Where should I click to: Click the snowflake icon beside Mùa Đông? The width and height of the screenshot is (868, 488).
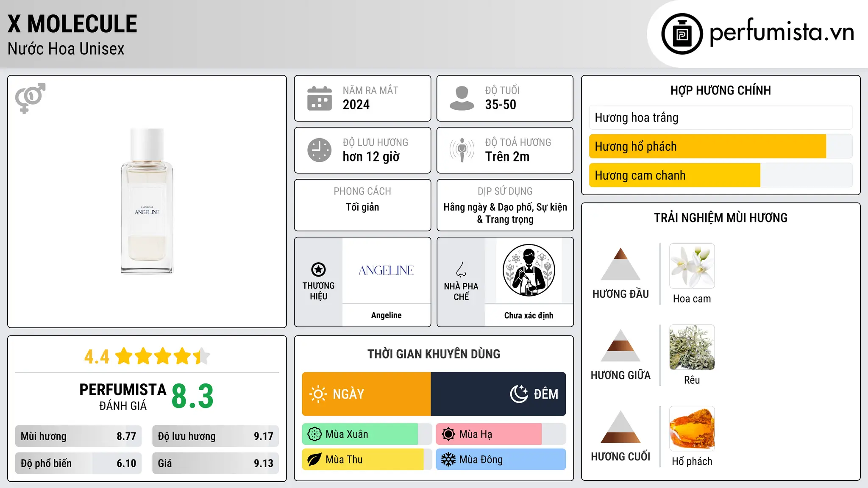pyautogui.click(x=448, y=460)
